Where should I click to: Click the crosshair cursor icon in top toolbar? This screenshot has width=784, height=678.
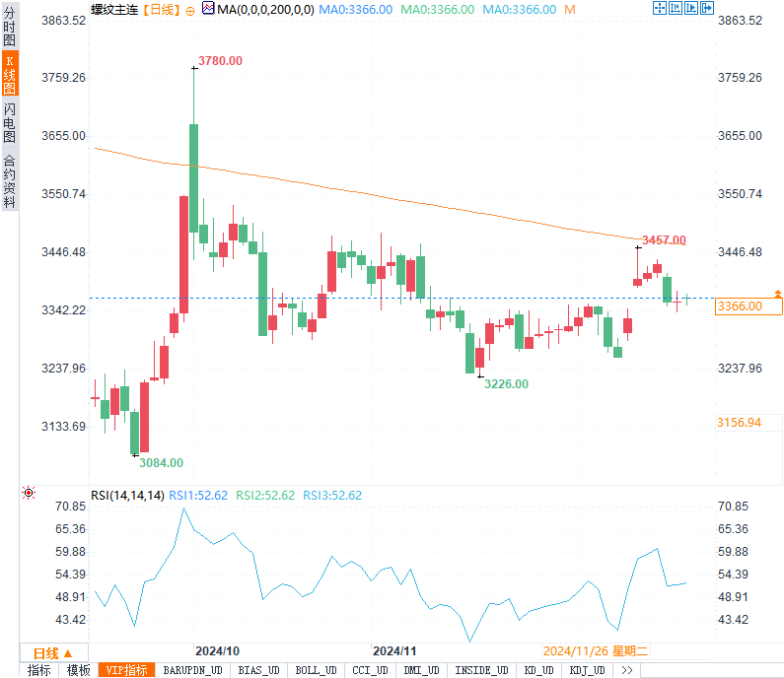click(x=660, y=8)
